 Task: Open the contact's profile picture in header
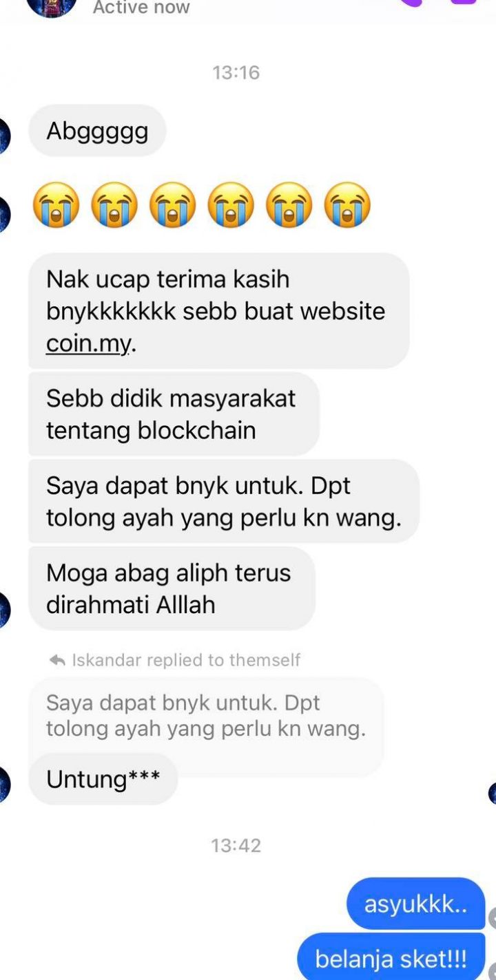click(x=50, y=6)
